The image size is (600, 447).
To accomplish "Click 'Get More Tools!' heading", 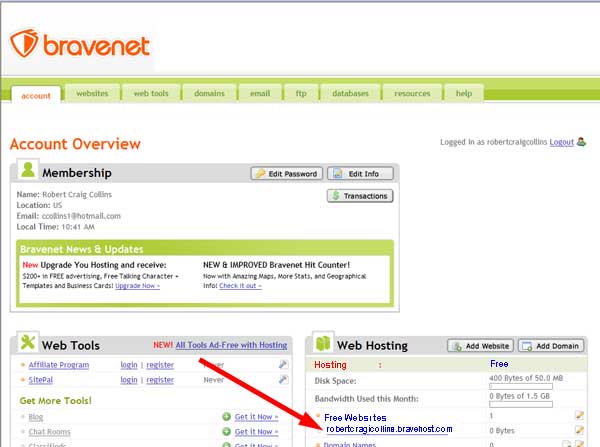I will point(55,401).
